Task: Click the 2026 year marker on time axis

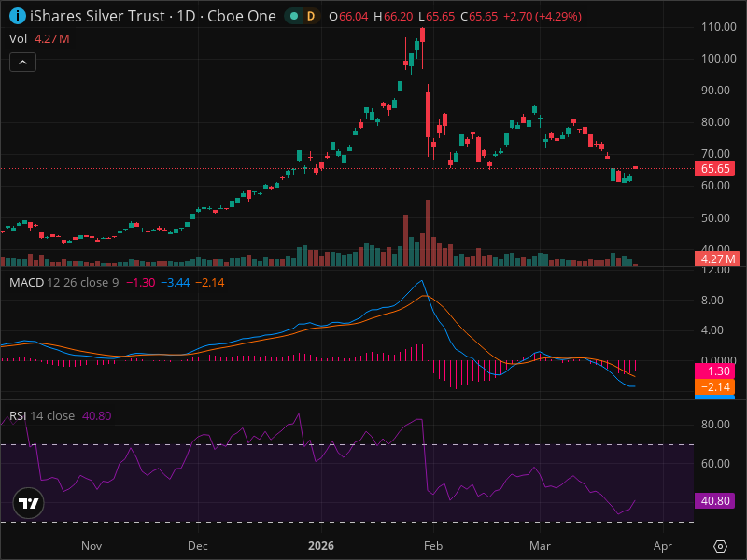Action: [321, 546]
